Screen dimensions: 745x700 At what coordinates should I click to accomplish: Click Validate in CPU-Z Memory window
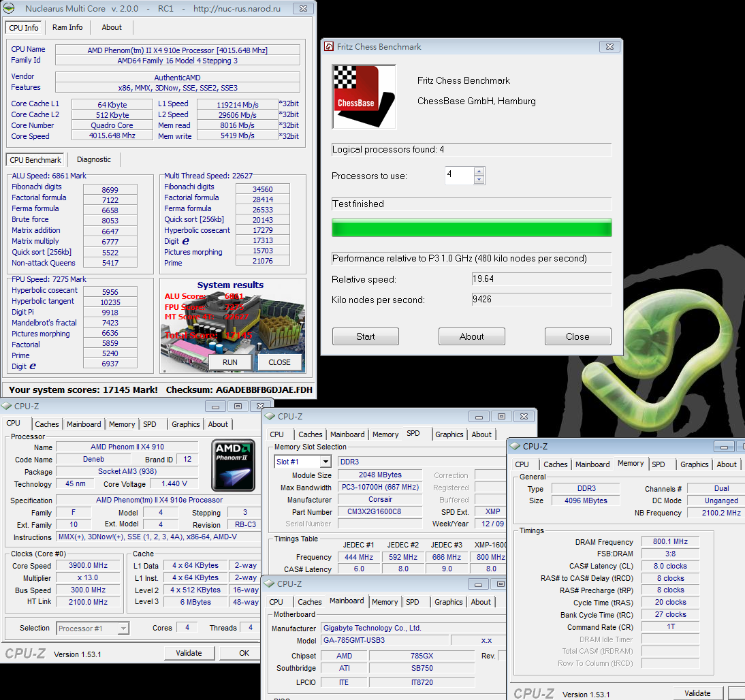pyautogui.click(x=697, y=693)
